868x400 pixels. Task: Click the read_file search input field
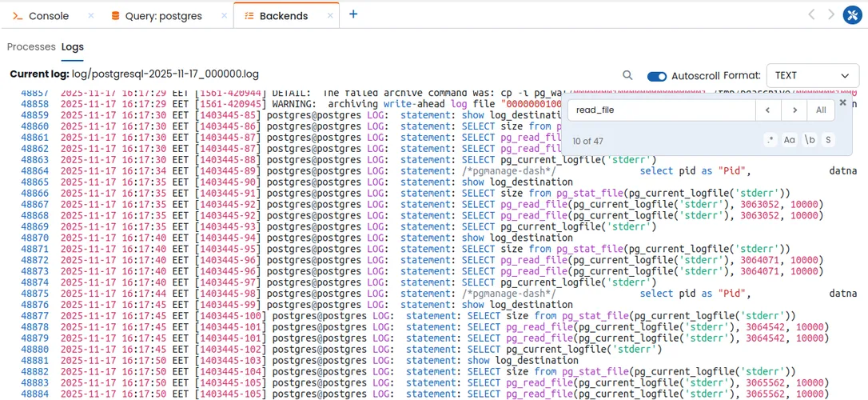coord(662,110)
